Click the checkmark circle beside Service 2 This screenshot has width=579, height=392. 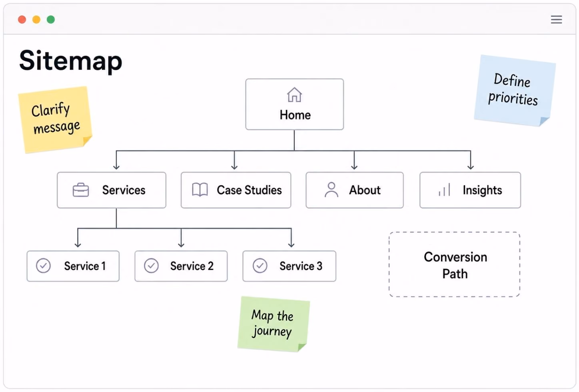(151, 266)
